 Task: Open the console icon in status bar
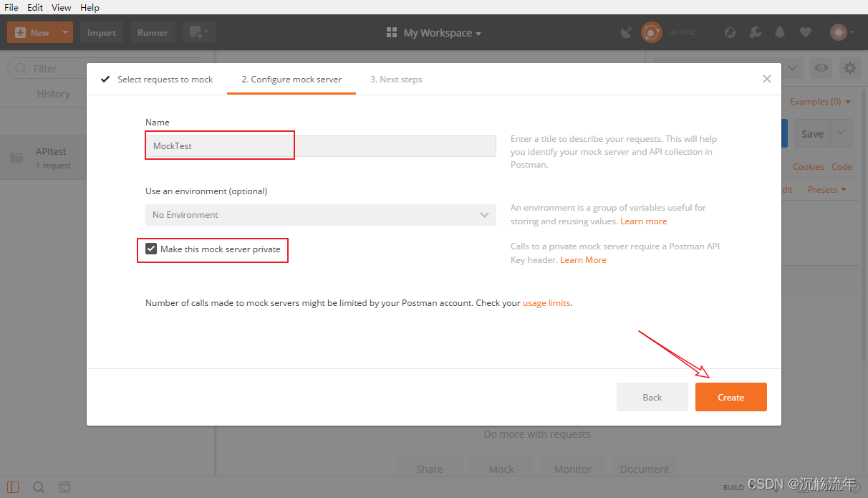[x=64, y=487]
